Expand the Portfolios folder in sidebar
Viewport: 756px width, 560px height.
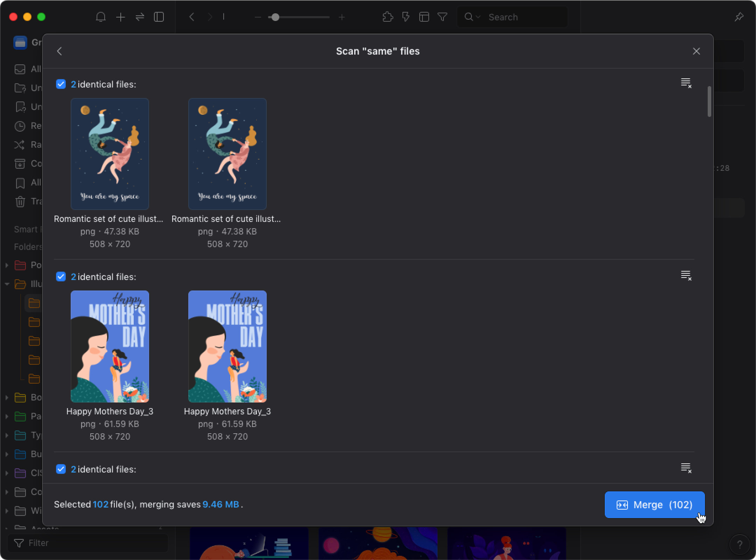click(7, 265)
